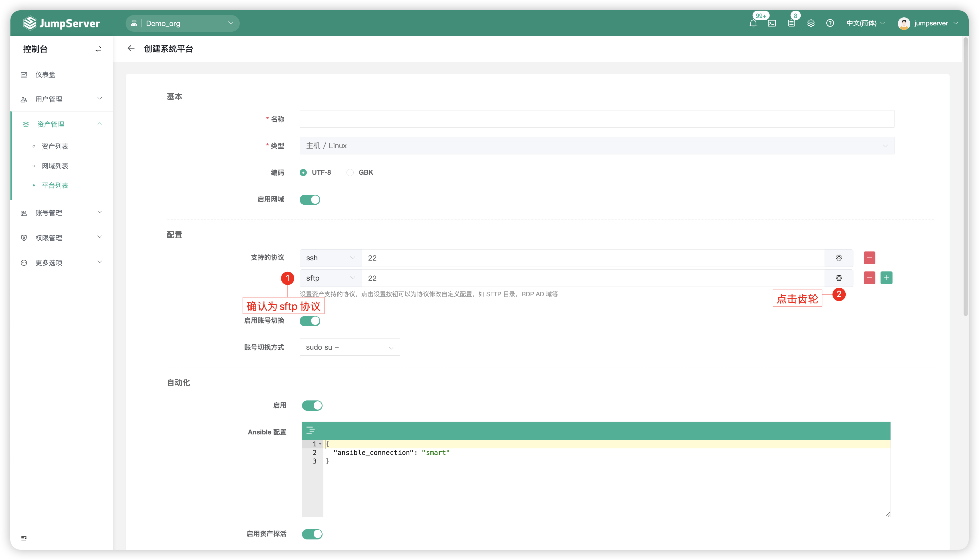Screen dimensions: 979x560
Task: Open the 中文(简体) language dropdown
Action: [x=866, y=23]
